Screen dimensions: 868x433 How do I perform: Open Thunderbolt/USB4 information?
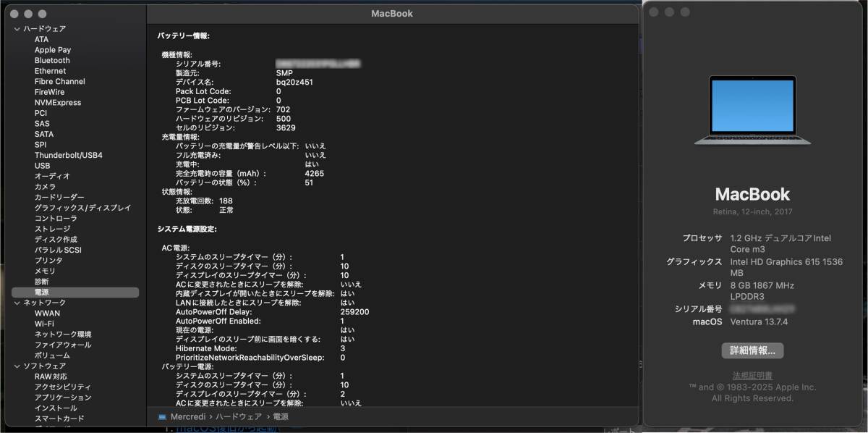[x=69, y=155]
